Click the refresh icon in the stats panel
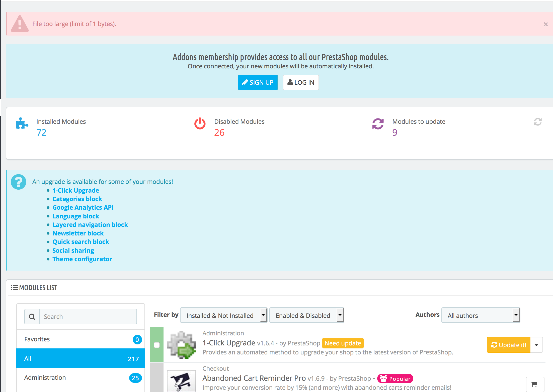 point(537,122)
